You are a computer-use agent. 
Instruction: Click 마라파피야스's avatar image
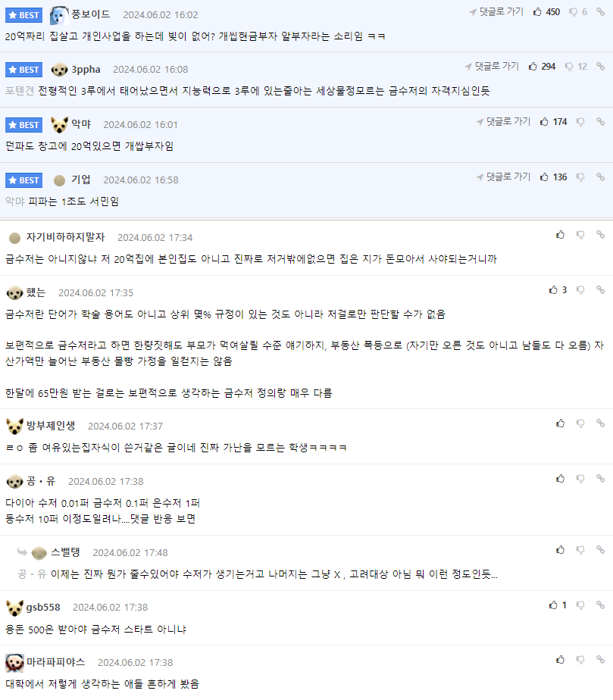point(14,662)
